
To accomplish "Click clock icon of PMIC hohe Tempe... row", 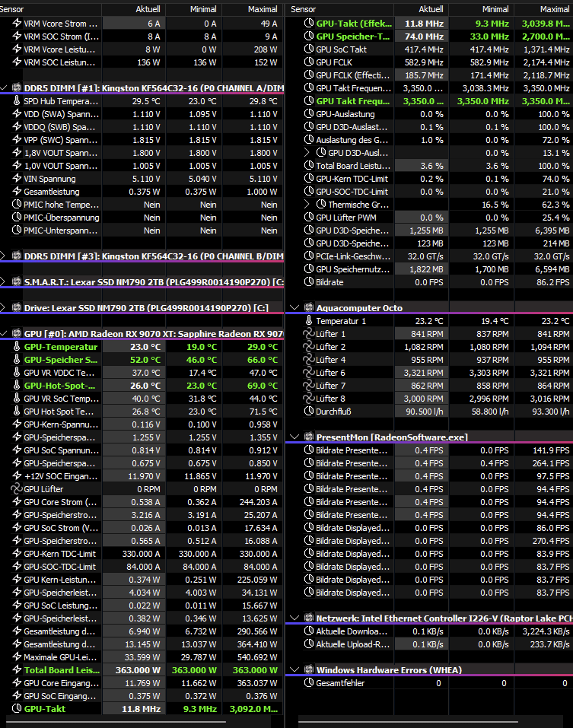I will pyautogui.click(x=17, y=205).
